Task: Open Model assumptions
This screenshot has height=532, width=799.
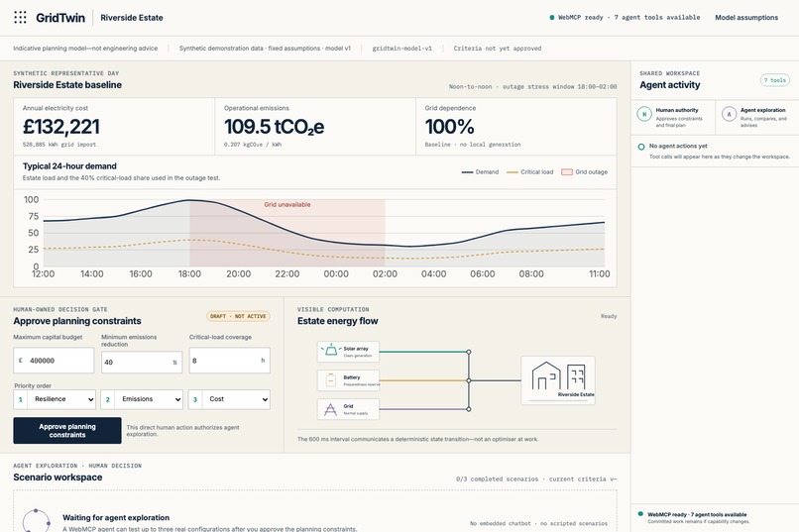Action: pyautogui.click(x=746, y=17)
